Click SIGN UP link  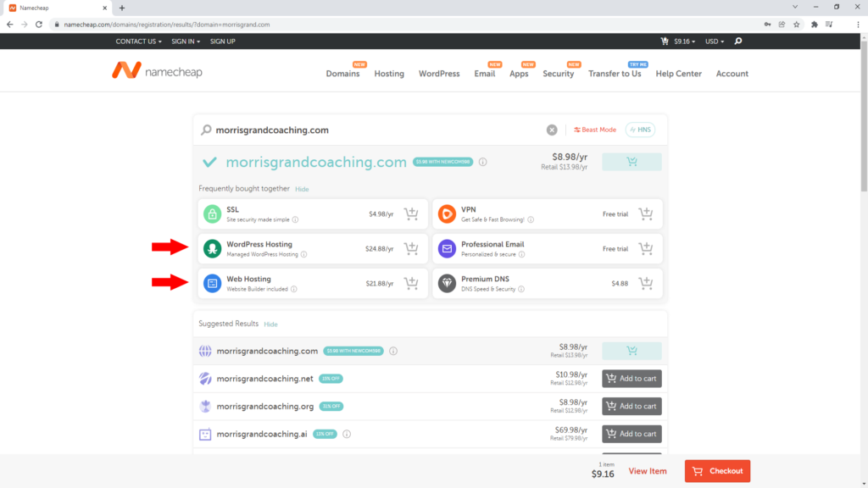223,42
